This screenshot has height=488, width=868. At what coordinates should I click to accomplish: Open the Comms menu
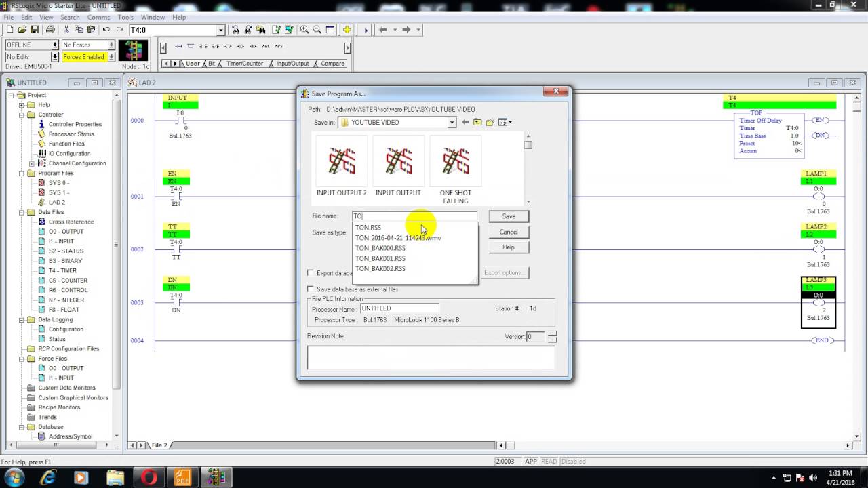pyautogui.click(x=98, y=17)
